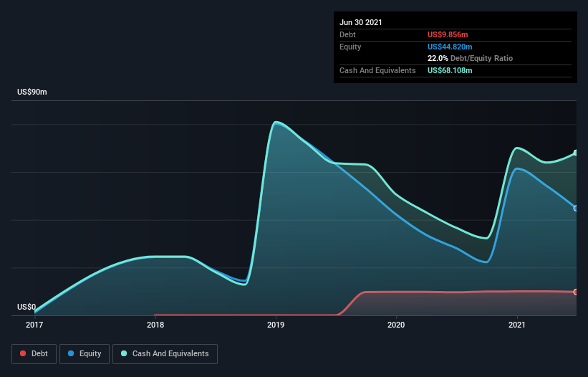Toggle the Debt series legend button
Screen dimensions: 588x377
point(34,354)
